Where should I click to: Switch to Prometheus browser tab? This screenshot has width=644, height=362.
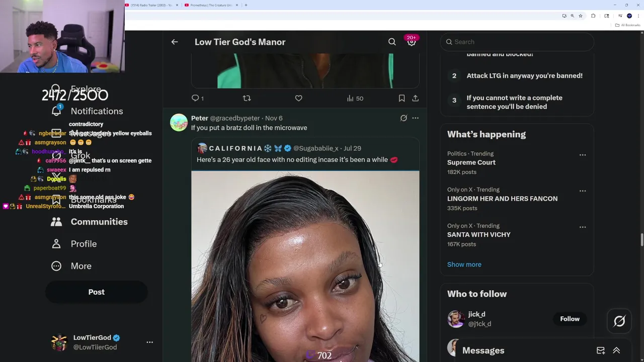pos(207,5)
